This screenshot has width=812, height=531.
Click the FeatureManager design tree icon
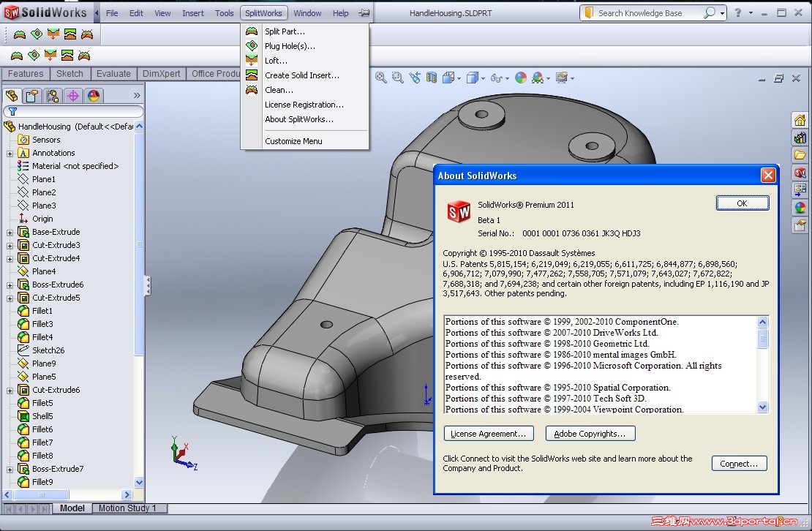pyautogui.click(x=12, y=96)
